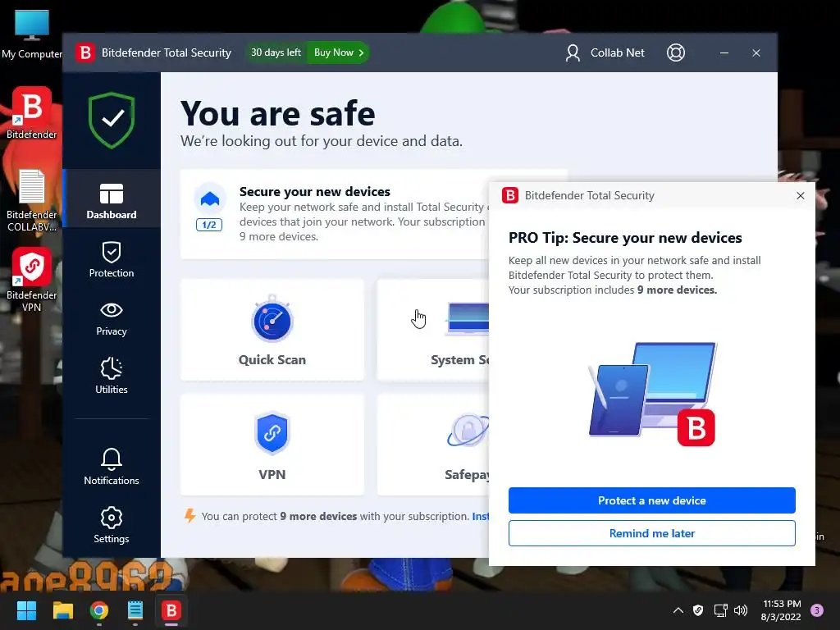Viewport: 840px width, 630px height.
Task: Open the Utilities section in sidebar
Action: (x=112, y=376)
